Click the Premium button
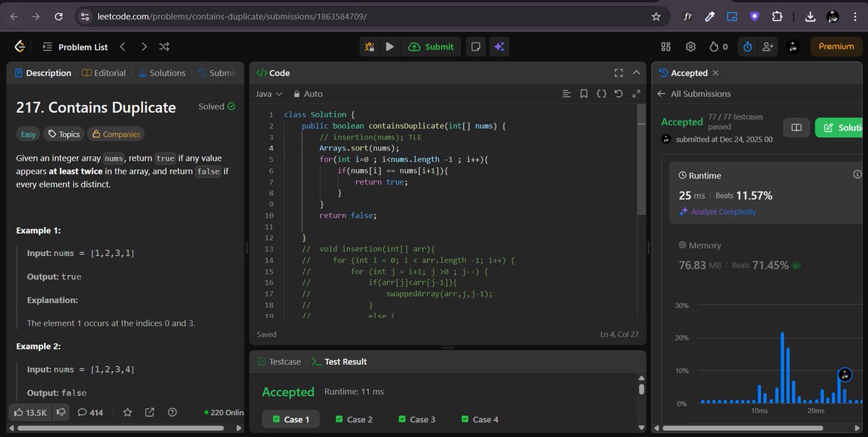The image size is (868, 437). (836, 46)
